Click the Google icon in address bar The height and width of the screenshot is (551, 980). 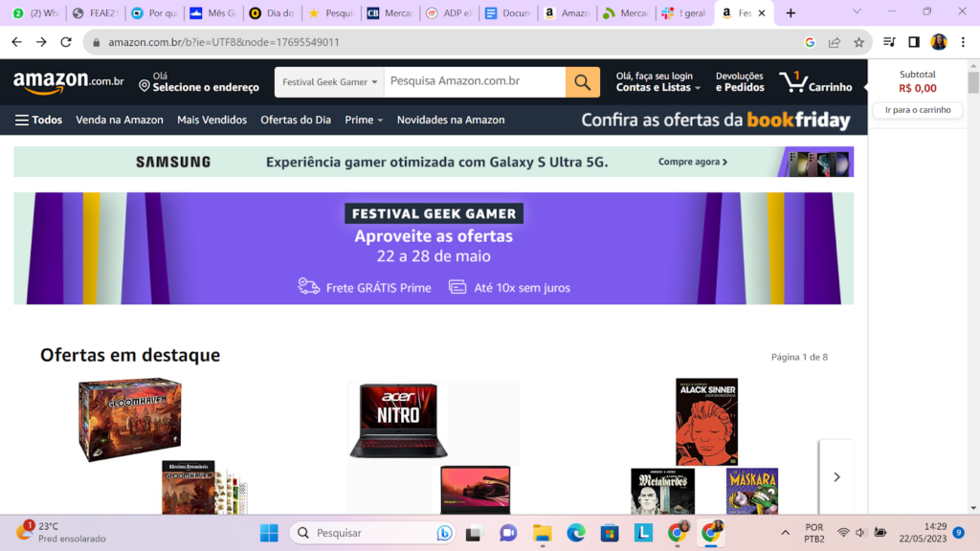point(810,42)
